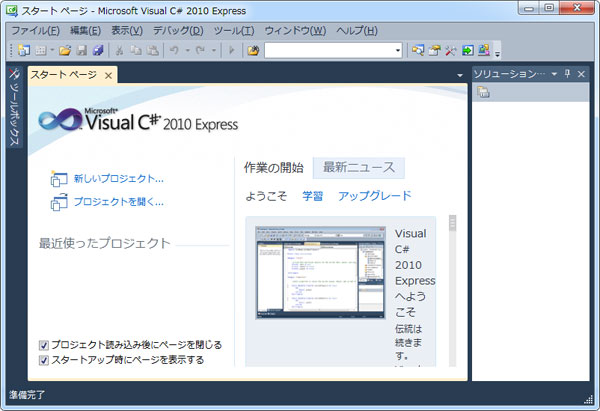Open the Properties Window toolbar icon

click(434, 50)
